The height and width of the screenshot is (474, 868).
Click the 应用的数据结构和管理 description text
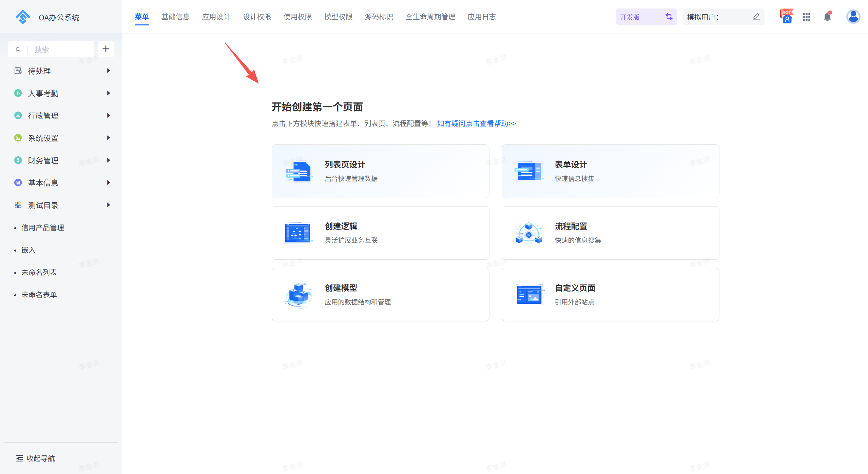point(358,302)
